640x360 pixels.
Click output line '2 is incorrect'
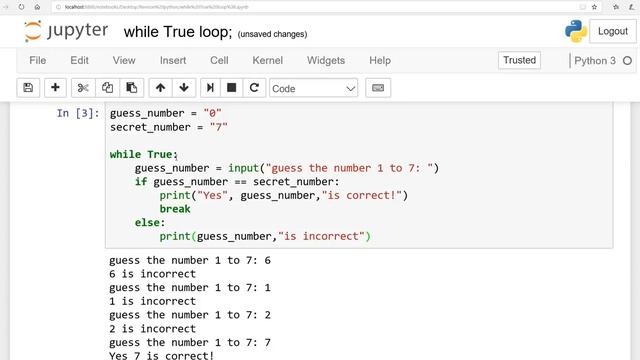click(x=152, y=329)
